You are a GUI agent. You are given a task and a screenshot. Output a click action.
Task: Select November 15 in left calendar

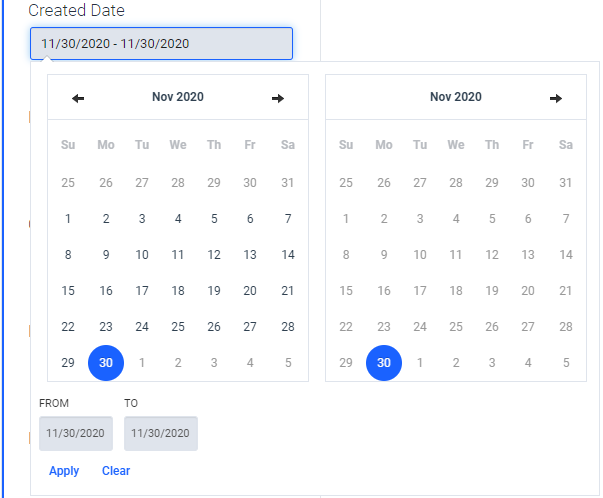pos(68,291)
